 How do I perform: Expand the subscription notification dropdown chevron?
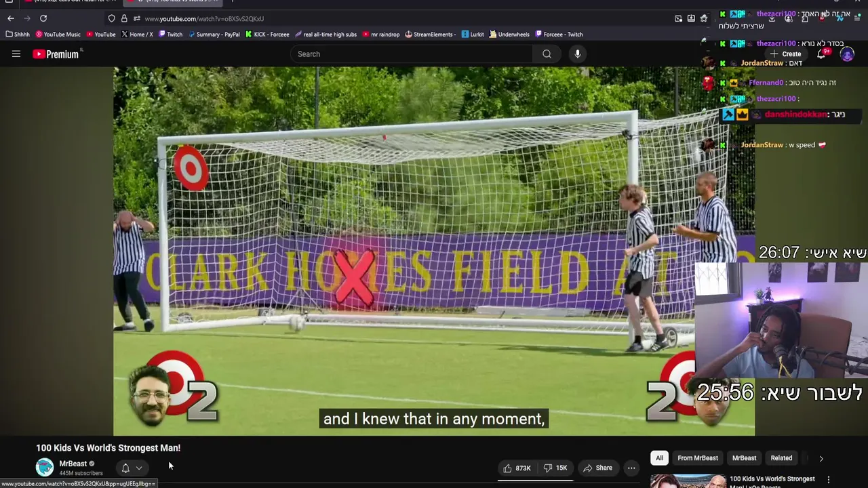pyautogui.click(x=139, y=468)
